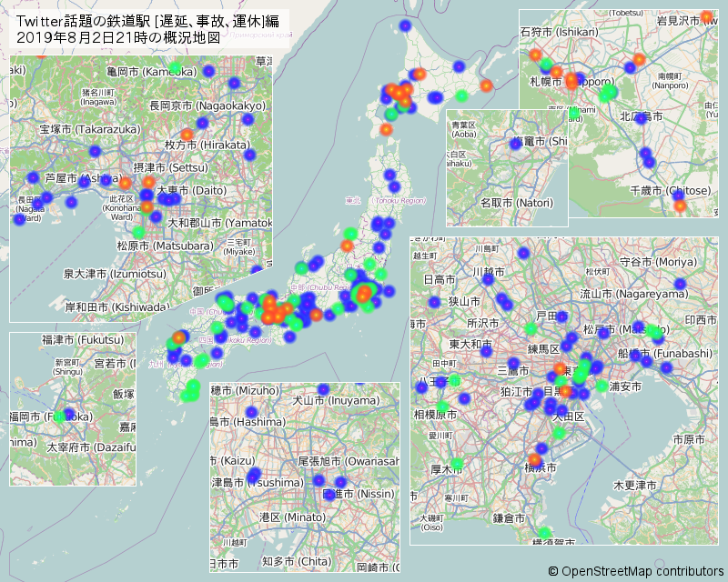The height and width of the screenshot is (582, 728).
Task: Select the 港区 (Minato) label
Action: coord(292,517)
